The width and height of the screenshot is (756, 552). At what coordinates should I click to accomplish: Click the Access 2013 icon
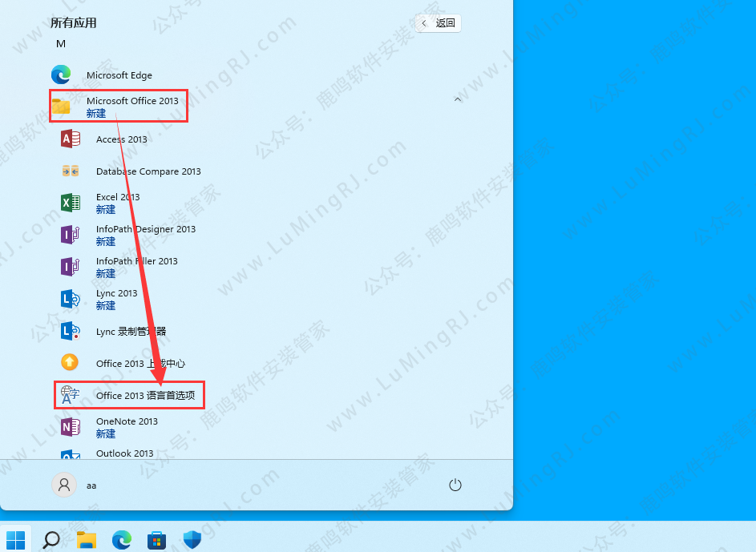(x=71, y=139)
